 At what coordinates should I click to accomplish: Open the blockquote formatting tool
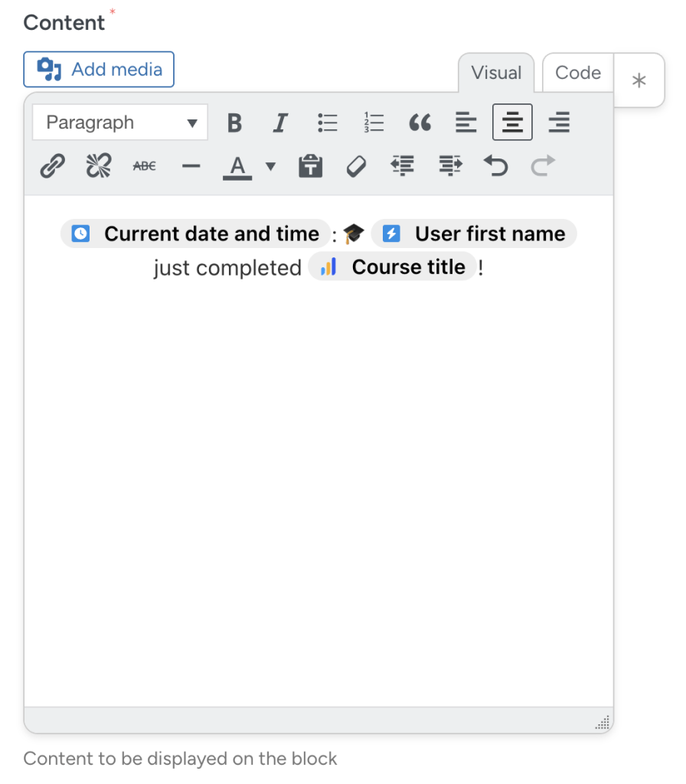(419, 122)
